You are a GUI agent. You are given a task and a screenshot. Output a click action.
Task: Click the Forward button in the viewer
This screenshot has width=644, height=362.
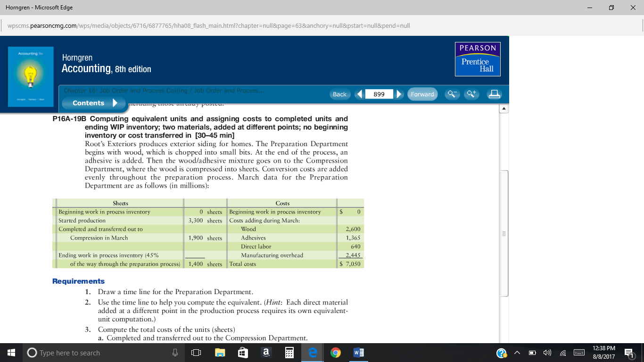tap(422, 94)
